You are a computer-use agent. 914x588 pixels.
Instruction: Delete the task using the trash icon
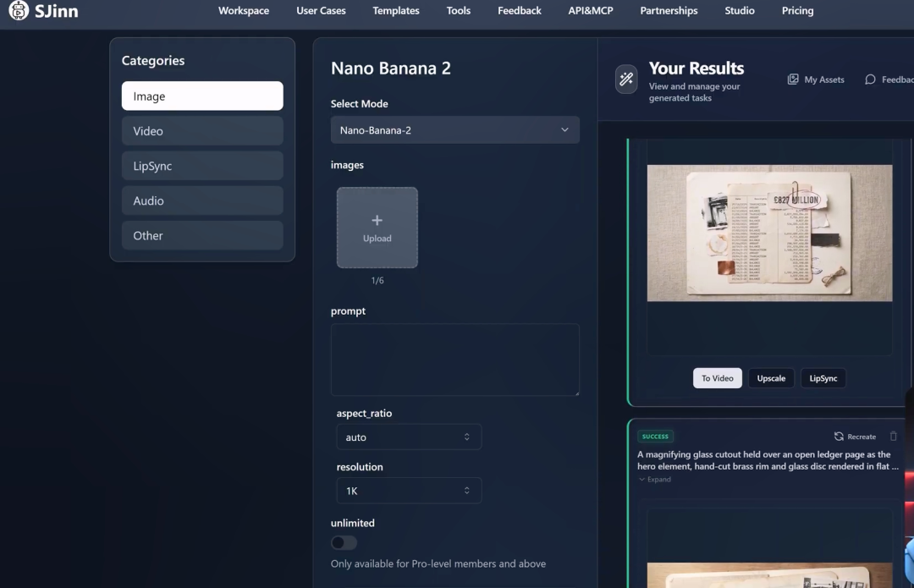pos(893,436)
